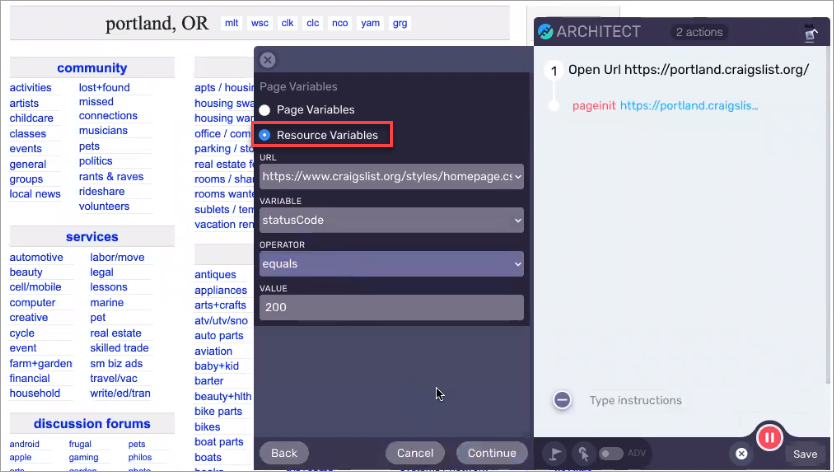The image size is (834, 472).
Task: Open the bike parts for sale link
Action: [x=218, y=411]
